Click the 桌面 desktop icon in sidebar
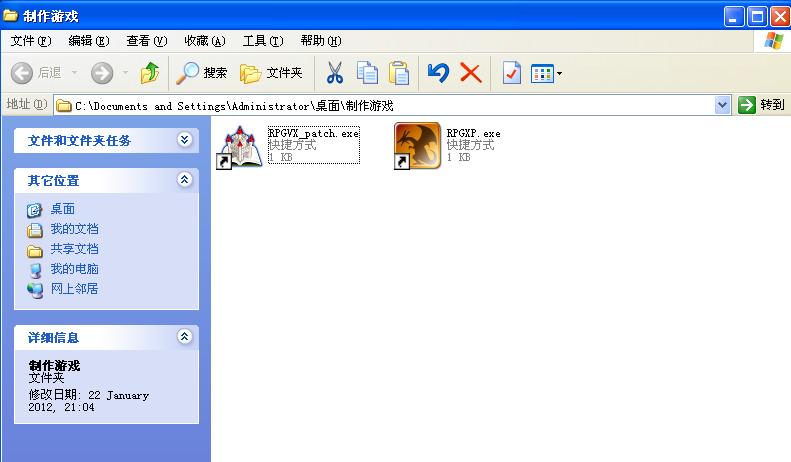 (x=34, y=210)
